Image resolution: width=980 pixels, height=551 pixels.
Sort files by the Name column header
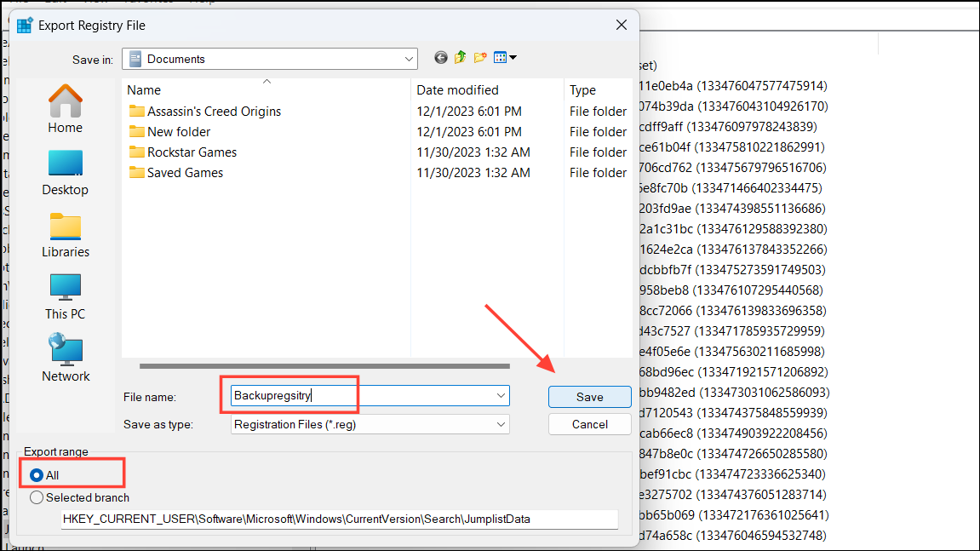point(143,89)
